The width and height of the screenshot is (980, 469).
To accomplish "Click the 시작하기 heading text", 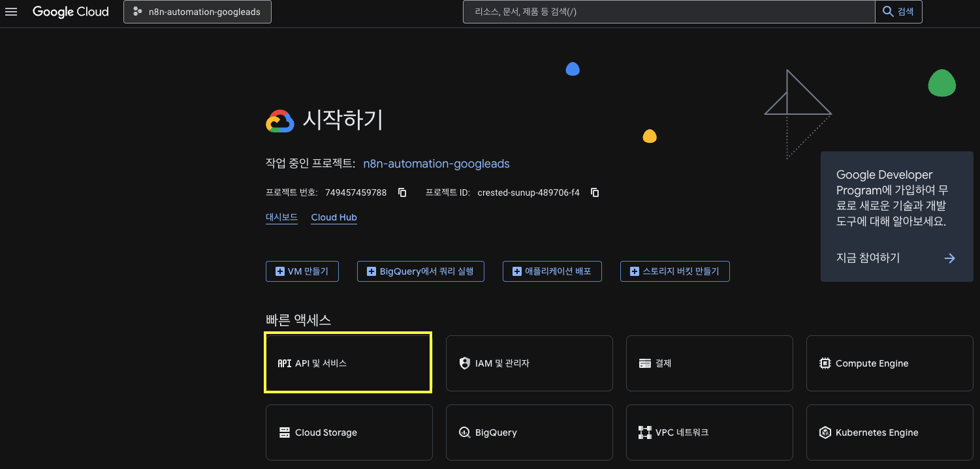I will tap(343, 120).
